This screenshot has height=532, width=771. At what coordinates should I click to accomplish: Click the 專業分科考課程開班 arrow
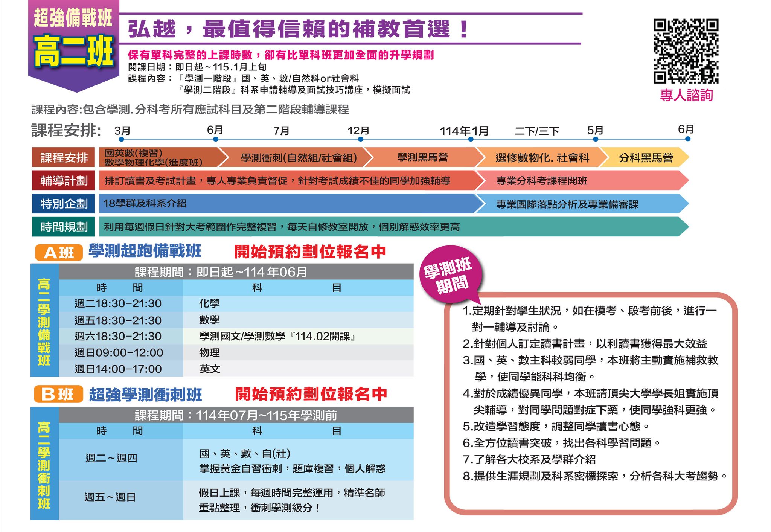coord(582,181)
